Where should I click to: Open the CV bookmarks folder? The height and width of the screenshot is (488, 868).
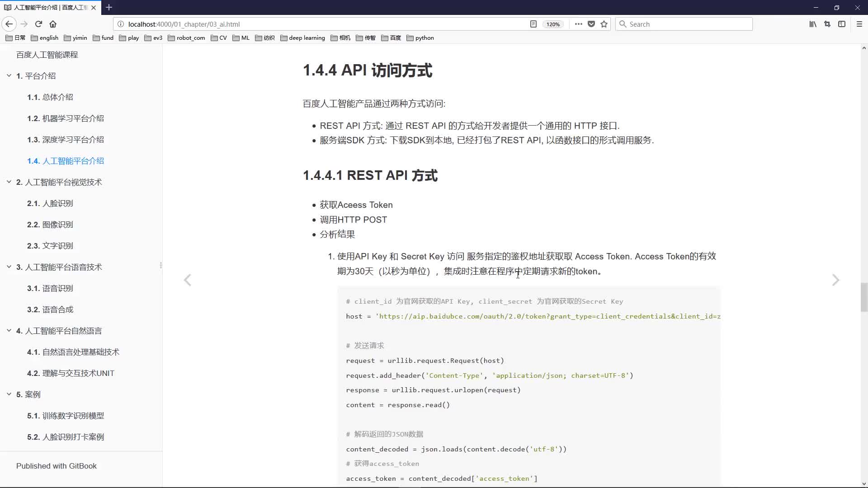pyautogui.click(x=219, y=38)
